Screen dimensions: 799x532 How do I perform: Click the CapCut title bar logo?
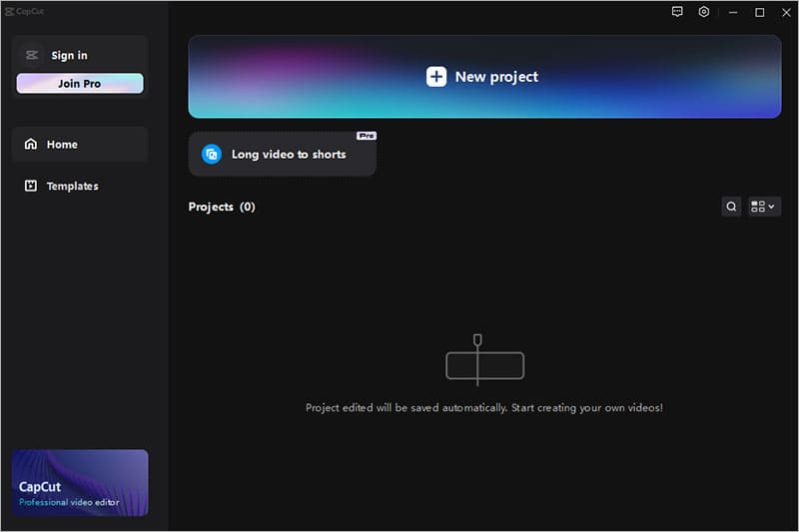click(24, 11)
